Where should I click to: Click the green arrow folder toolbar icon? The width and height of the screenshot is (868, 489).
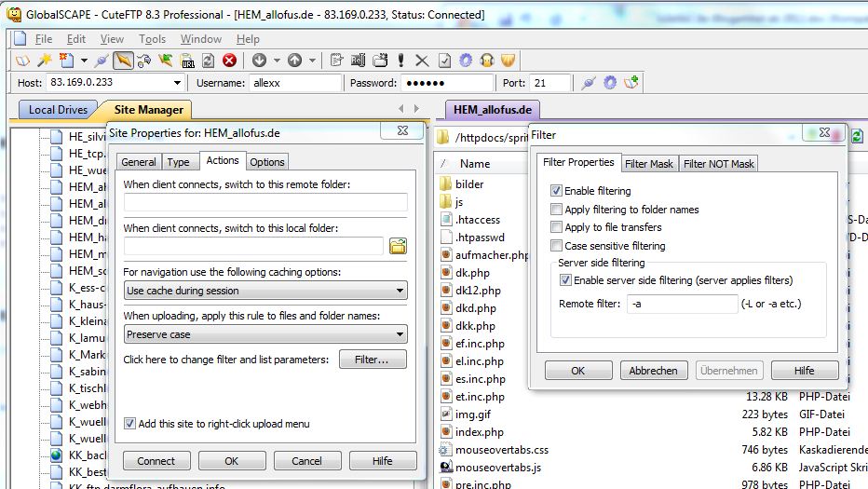coord(166,61)
